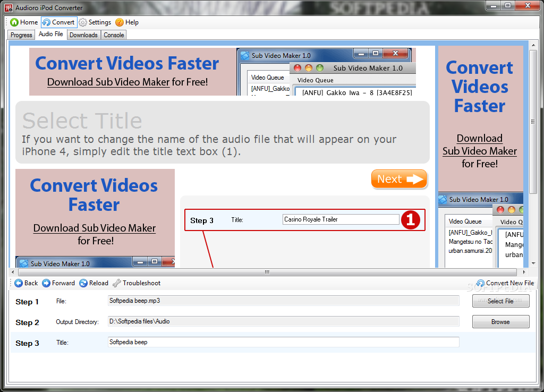Click the Convert Videos Faster top banner heading
This screenshot has height=392, width=544.
coord(127,64)
